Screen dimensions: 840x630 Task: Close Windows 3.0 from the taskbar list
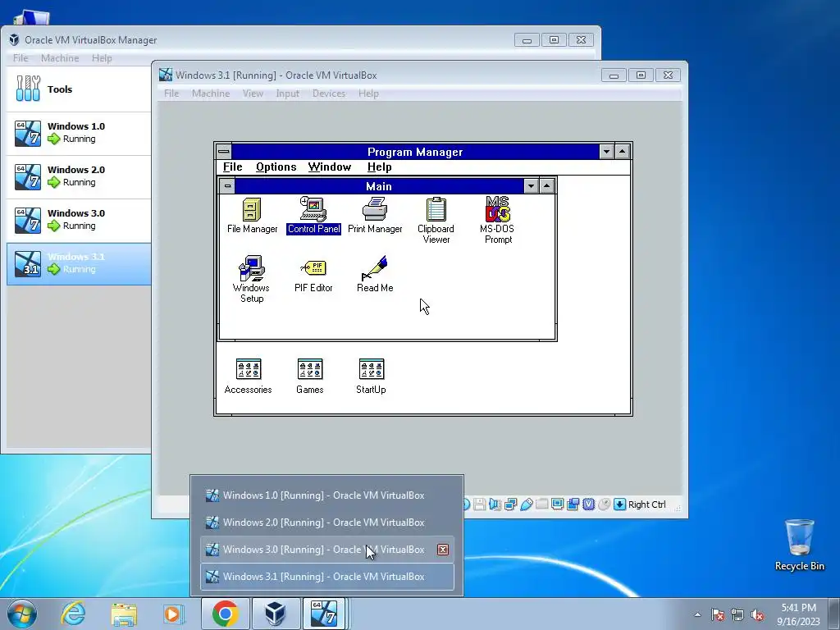(x=442, y=550)
